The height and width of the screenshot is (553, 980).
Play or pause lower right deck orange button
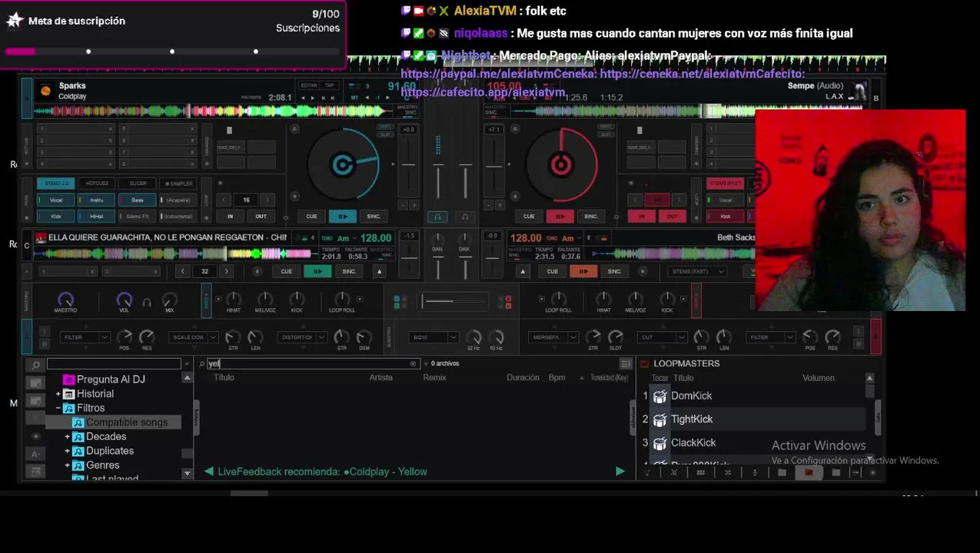pyautogui.click(x=583, y=271)
